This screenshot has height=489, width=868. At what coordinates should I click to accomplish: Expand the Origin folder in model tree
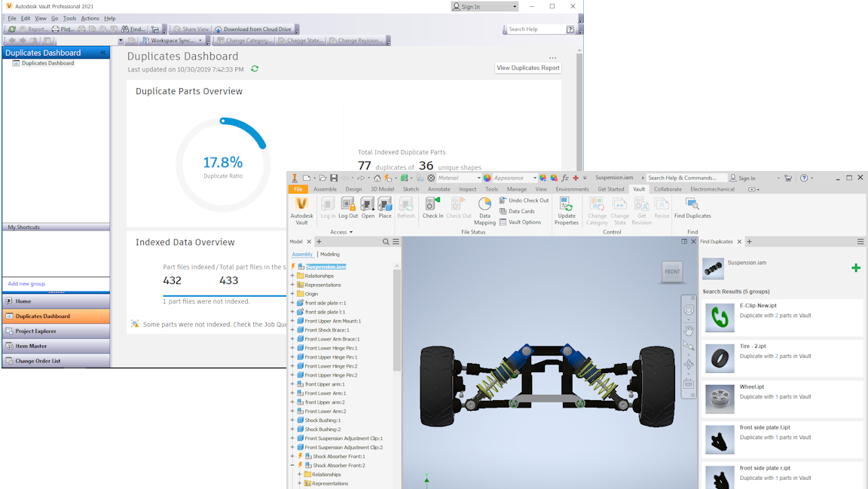293,294
